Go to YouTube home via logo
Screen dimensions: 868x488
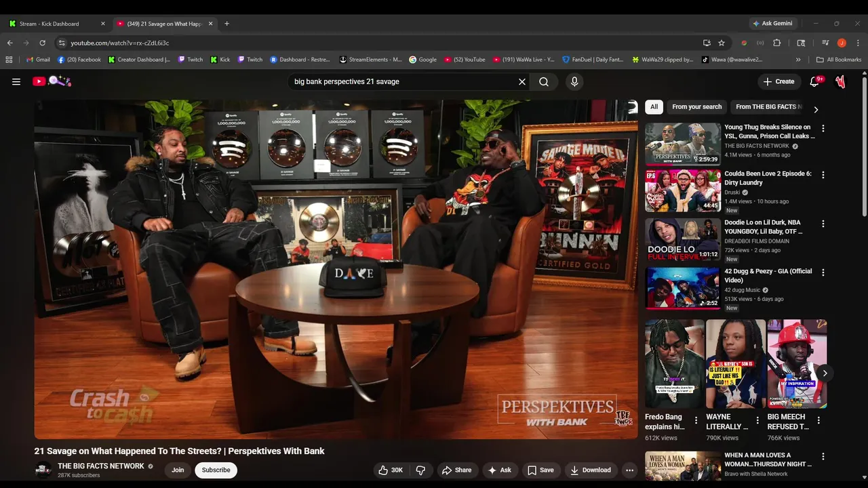(52, 81)
